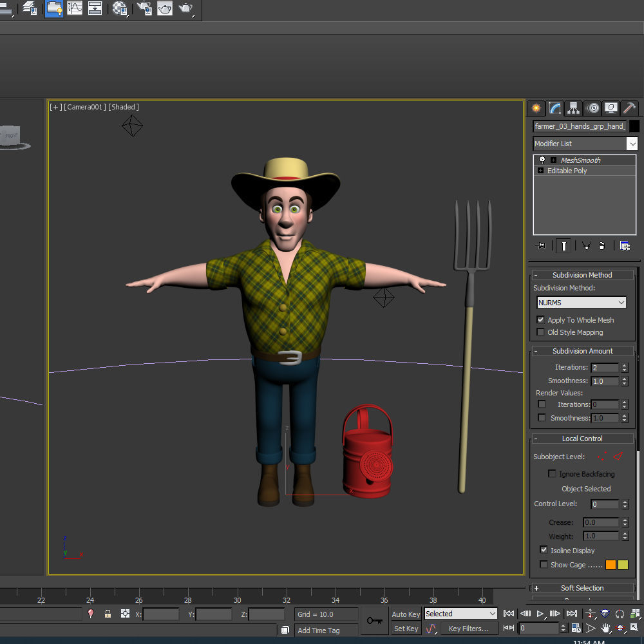The image size is (644, 644).
Task: Open the yellow Show Cage color swatch
Action: point(623,565)
